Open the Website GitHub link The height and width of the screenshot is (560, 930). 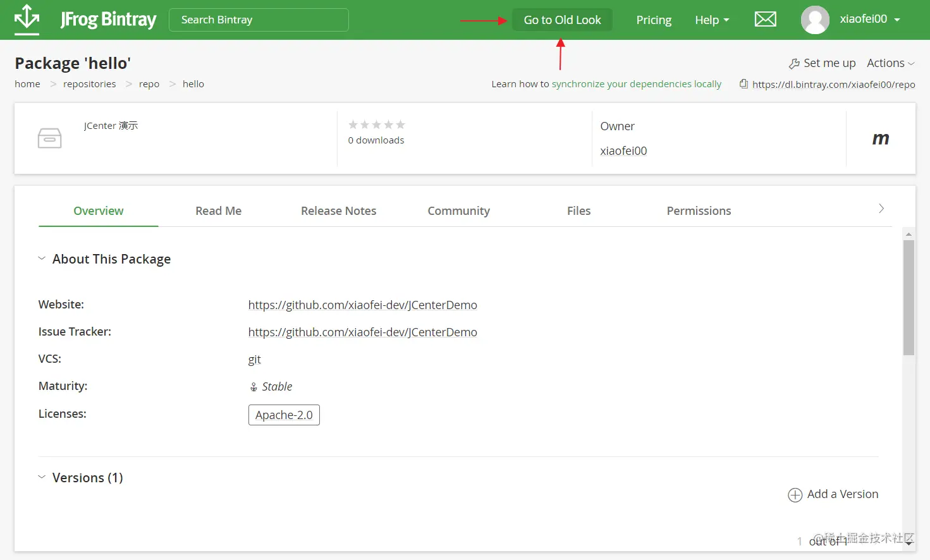pyautogui.click(x=362, y=305)
